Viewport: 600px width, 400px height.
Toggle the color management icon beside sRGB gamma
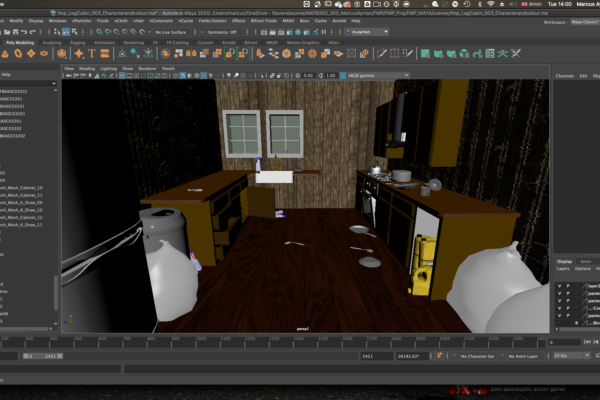tap(343, 76)
